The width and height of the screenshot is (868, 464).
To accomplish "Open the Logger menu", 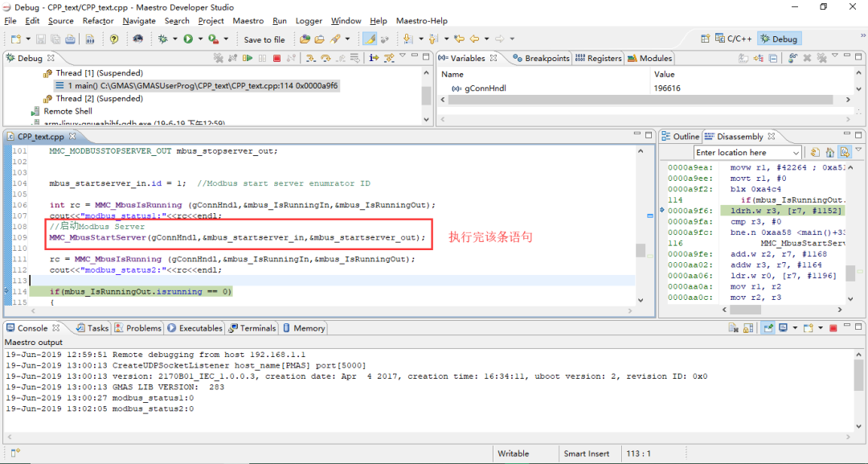I will tap(309, 20).
